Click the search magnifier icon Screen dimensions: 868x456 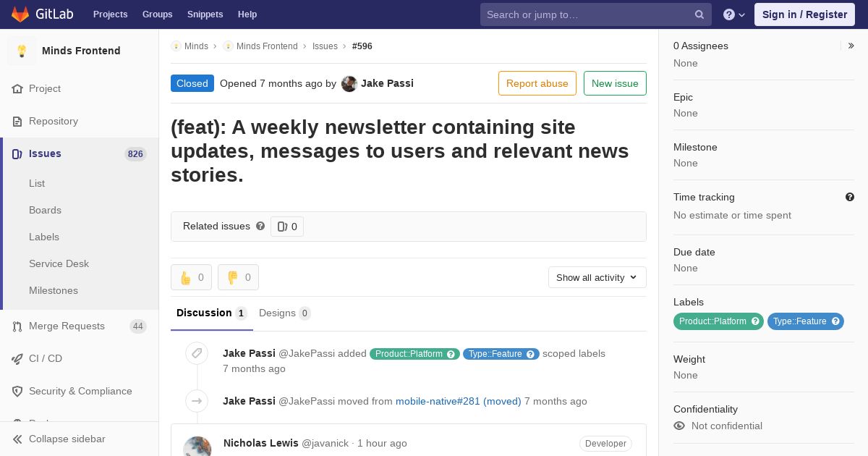699,14
